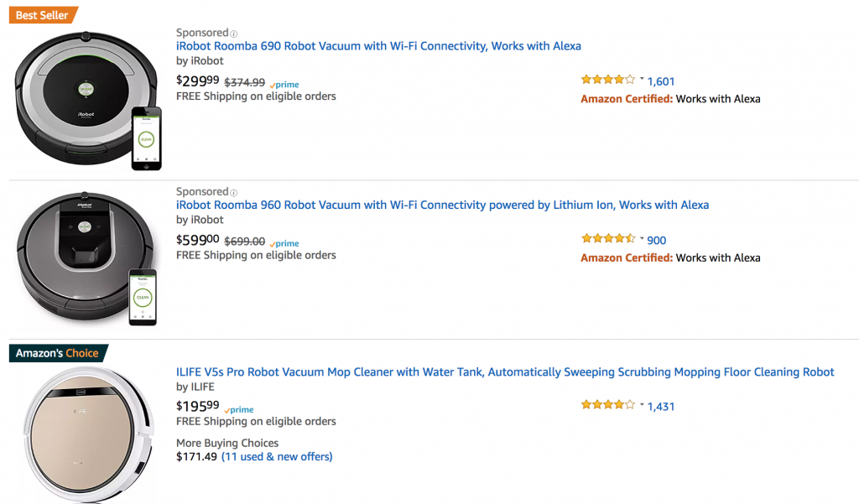
Task: Expand the rating arrow beside 1,431 reviews
Action: [x=642, y=404]
